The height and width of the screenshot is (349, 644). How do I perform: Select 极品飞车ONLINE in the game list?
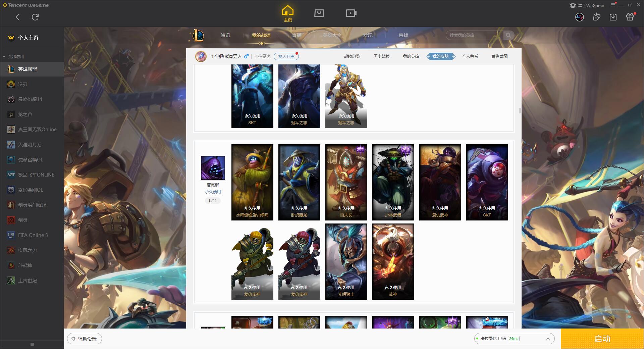click(x=32, y=175)
